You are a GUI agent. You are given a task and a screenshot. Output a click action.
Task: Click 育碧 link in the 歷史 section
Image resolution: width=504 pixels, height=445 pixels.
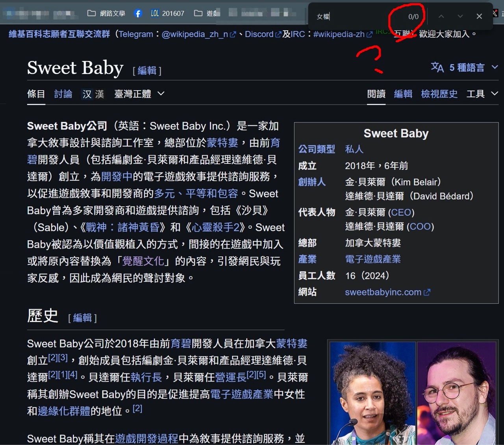coord(181,343)
